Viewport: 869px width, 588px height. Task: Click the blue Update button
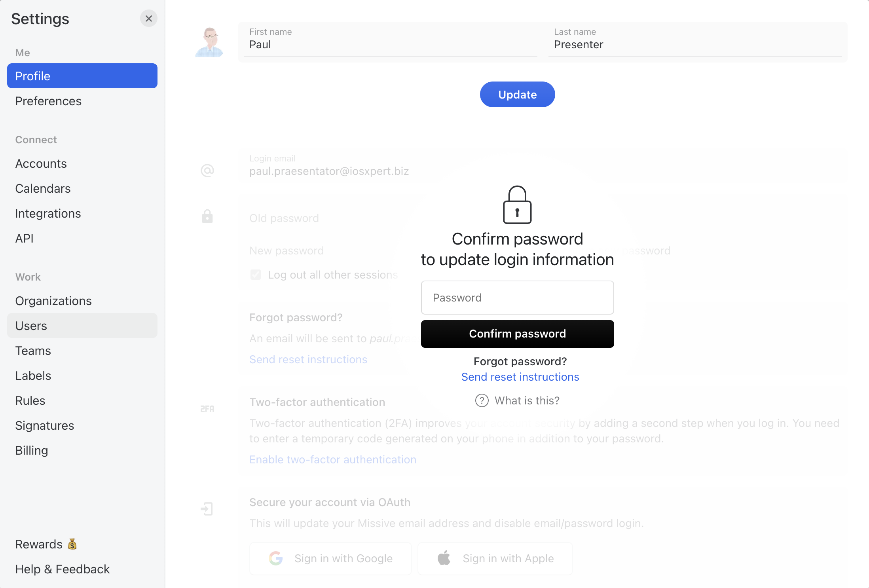pyautogui.click(x=517, y=95)
